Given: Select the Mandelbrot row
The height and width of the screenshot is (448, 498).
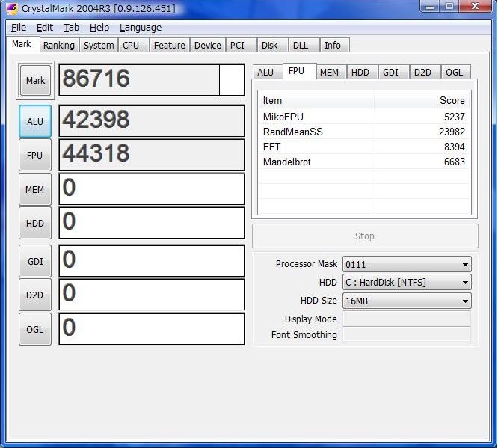Looking at the screenshot, I should pyautogui.click(x=364, y=162).
